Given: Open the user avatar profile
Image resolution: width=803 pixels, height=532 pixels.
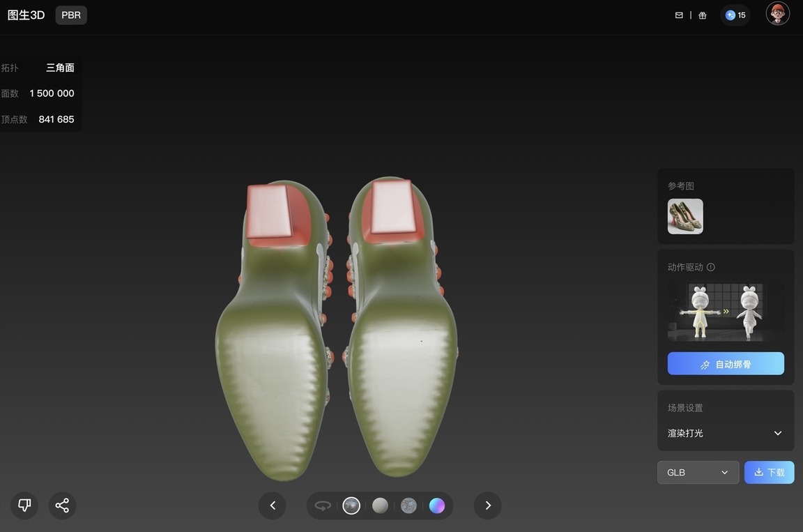Looking at the screenshot, I should pos(777,14).
